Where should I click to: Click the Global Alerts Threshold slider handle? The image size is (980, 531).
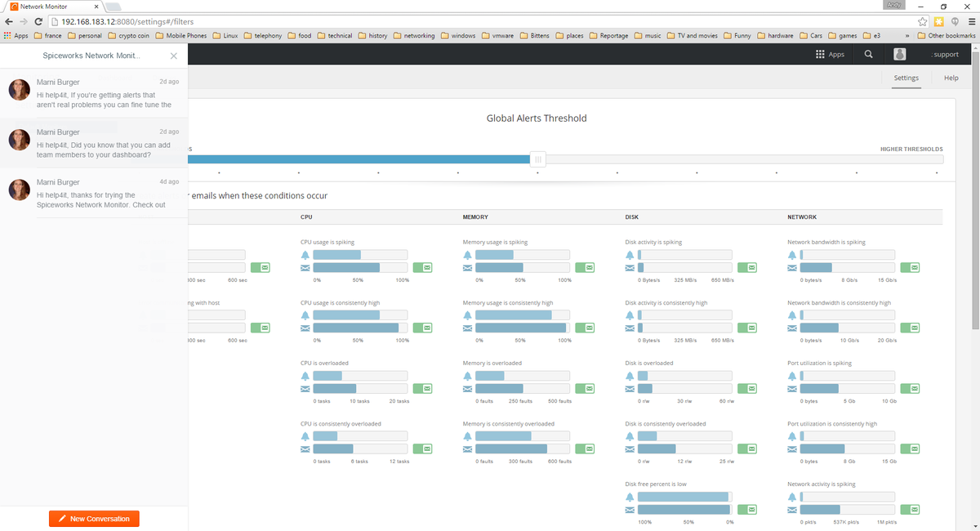537,158
